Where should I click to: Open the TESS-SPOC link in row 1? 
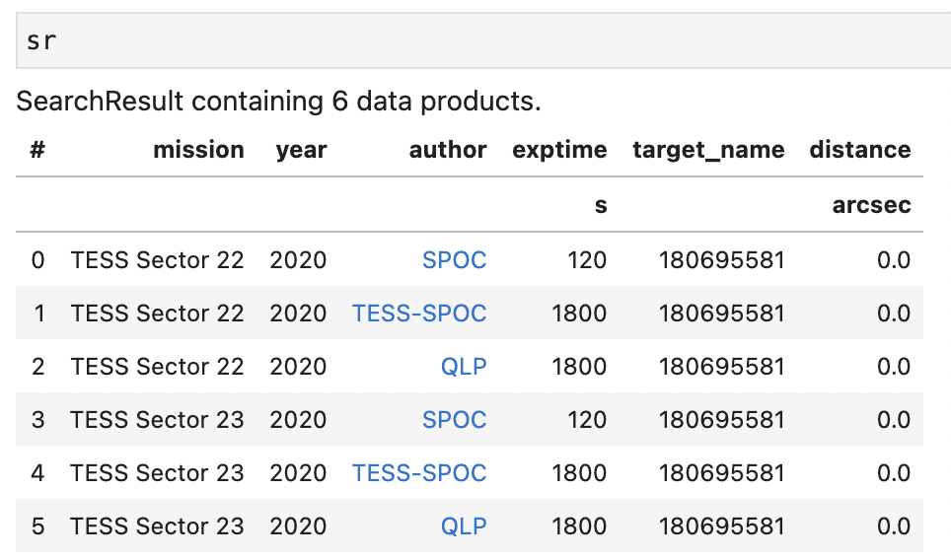click(419, 314)
